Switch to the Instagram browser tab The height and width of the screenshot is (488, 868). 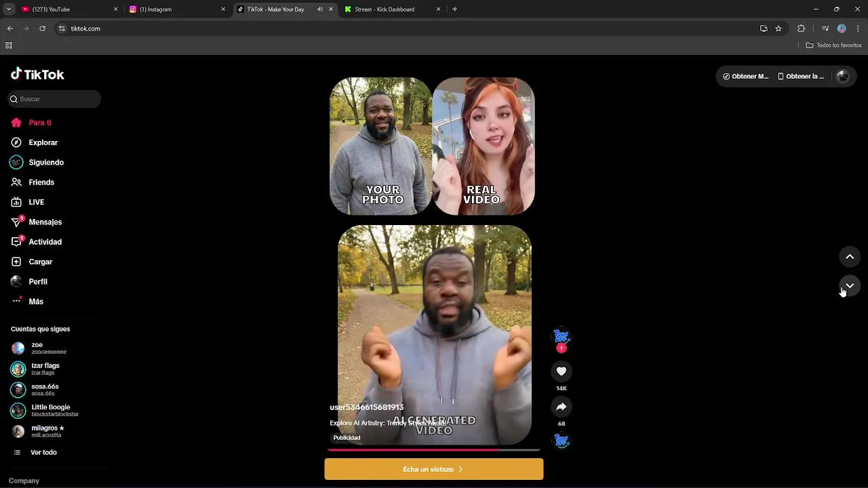point(176,9)
